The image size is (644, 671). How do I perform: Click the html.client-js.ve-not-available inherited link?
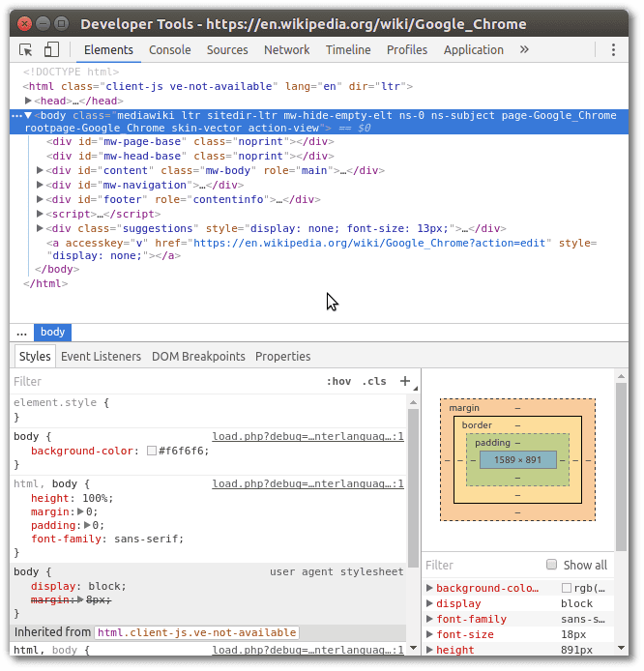point(197,632)
